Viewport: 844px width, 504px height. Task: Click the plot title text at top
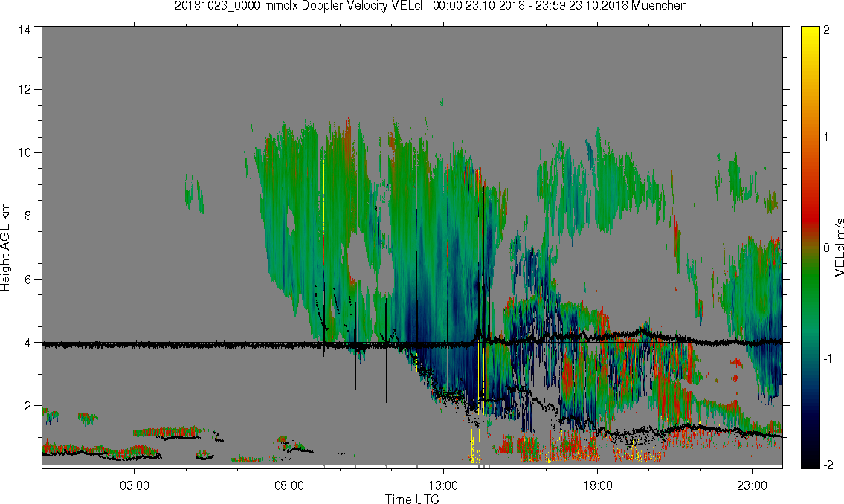(431, 6)
